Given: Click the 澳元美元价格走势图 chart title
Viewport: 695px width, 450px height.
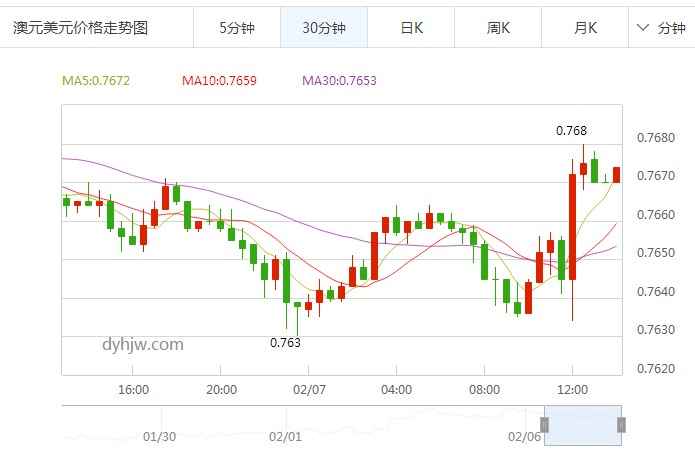Looking at the screenshot, I should pyautogui.click(x=80, y=28).
